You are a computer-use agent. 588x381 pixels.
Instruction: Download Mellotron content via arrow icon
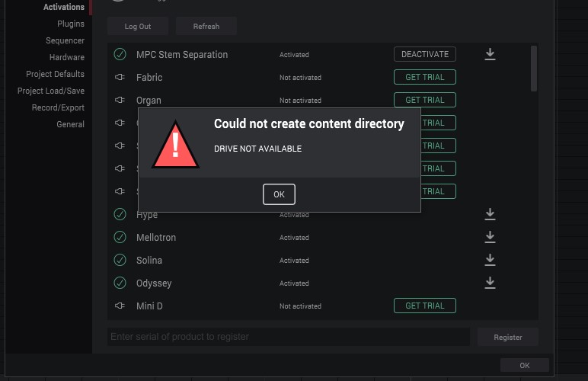[490, 238]
